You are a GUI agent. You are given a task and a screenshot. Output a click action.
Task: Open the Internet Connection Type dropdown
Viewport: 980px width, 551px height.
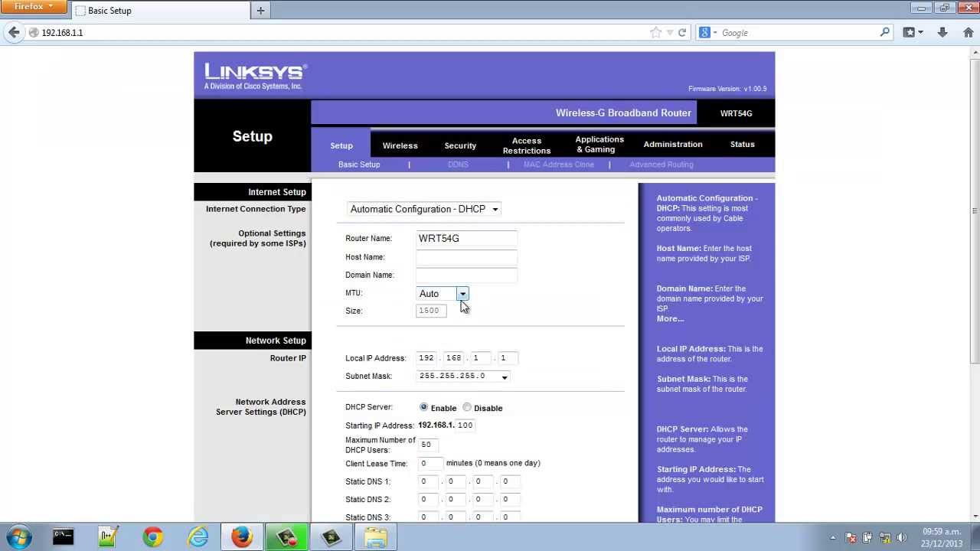(424, 209)
